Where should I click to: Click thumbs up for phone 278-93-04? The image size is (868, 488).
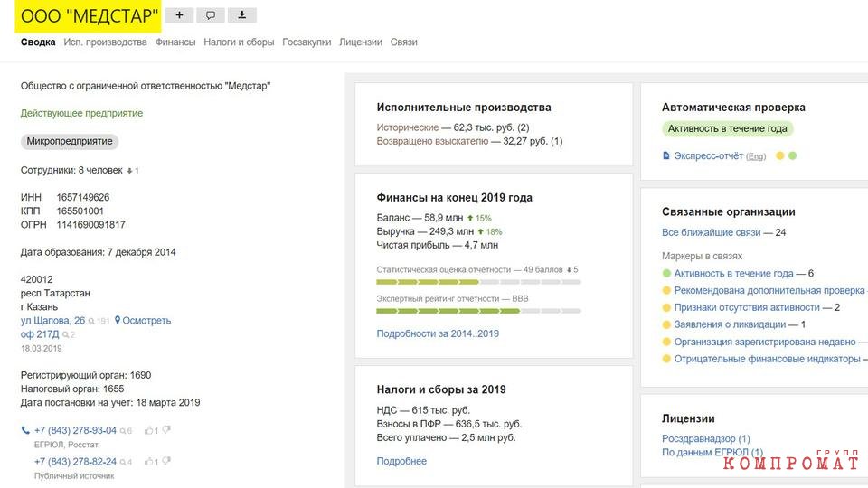coord(149,430)
